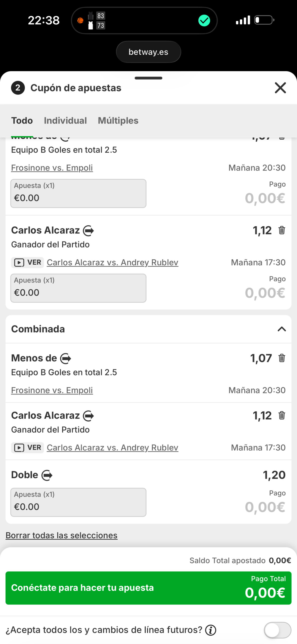Tap the betway.es address pill
Viewport: 297px width, 644px height.
click(148, 52)
